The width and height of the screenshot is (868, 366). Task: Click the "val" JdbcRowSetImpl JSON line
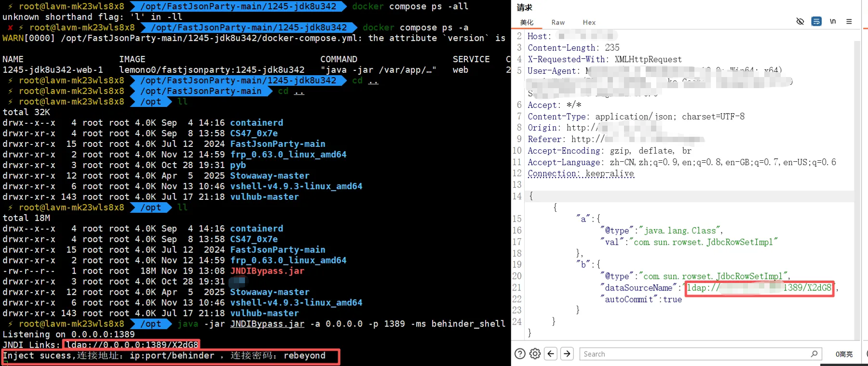coord(689,242)
